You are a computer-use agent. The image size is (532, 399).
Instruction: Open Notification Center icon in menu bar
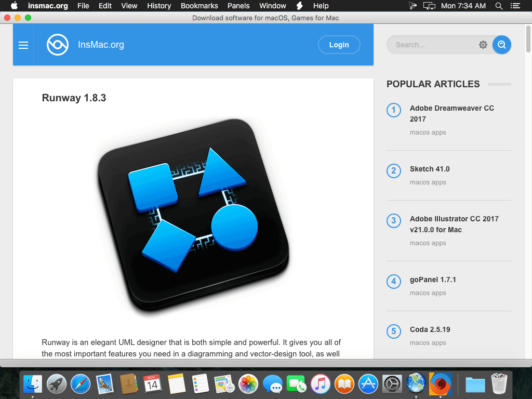click(x=515, y=6)
